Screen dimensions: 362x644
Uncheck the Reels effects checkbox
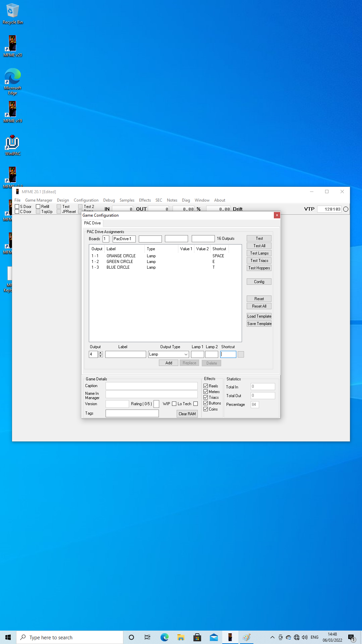[x=206, y=386]
